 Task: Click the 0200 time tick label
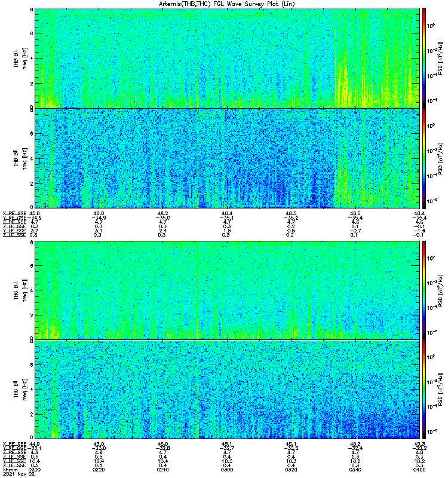[x=35, y=470]
